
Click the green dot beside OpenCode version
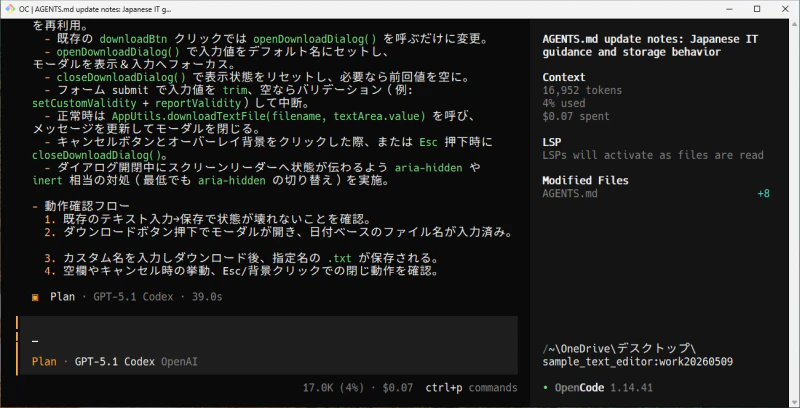click(545, 388)
